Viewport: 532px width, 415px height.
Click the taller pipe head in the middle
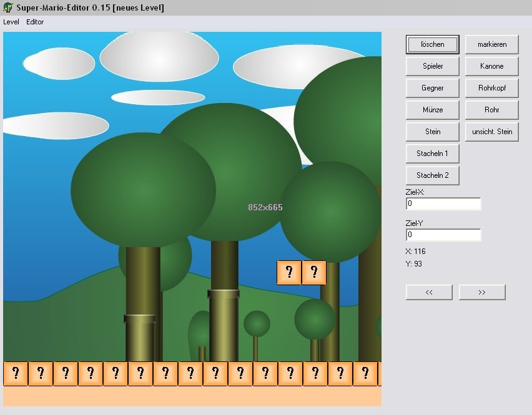pos(224,294)
